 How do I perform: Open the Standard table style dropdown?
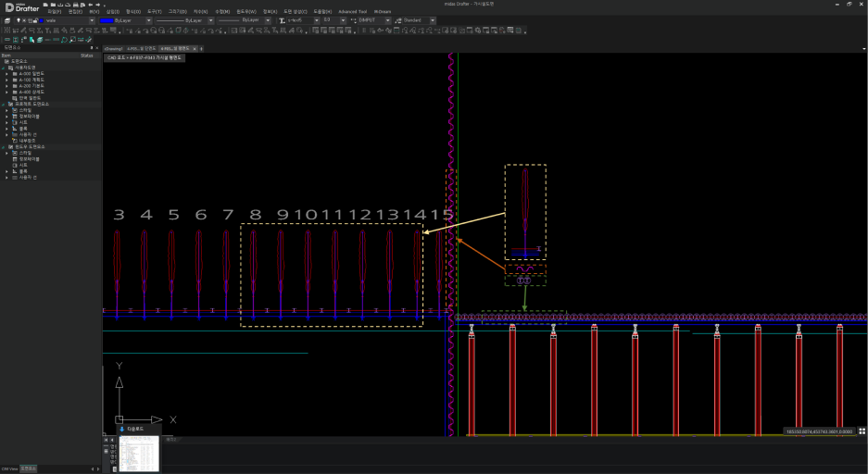click(433, 20)
